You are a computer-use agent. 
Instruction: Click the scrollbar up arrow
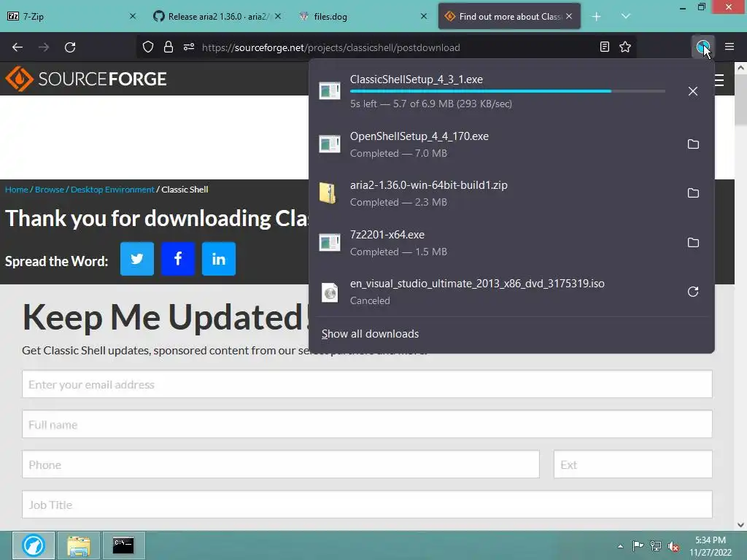tap(740, 68)
